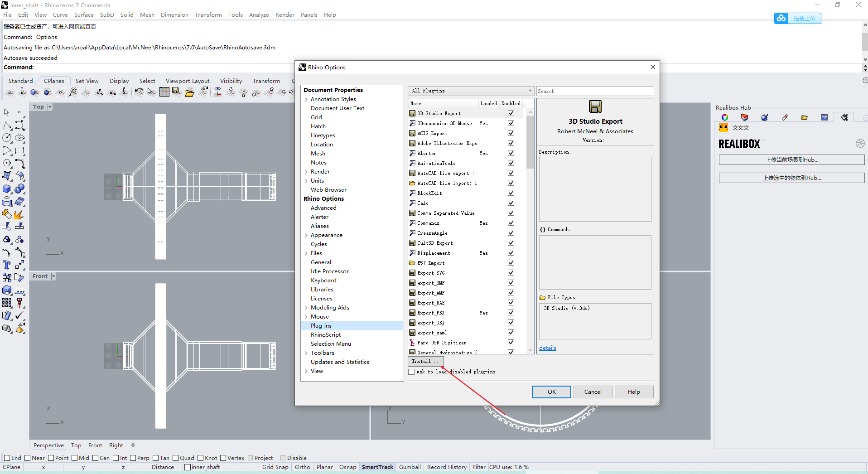This screenshot has width=868, height=474.
Task: Click the Explode tool icon
Action: (19, 214)
